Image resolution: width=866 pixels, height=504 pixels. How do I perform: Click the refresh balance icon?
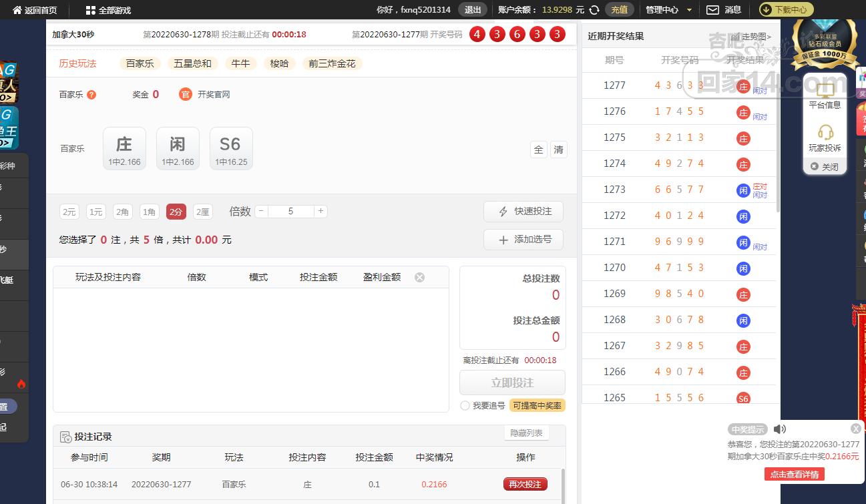click(x=594, y=10)
